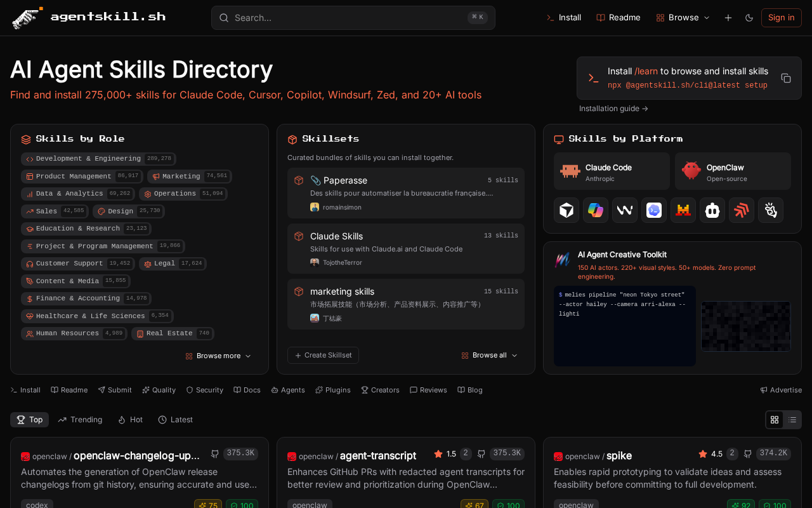This screenshot has width=812, height=508.
Task: Select Healthcare & Life Sciences tag
Action: tap(97, 316)
